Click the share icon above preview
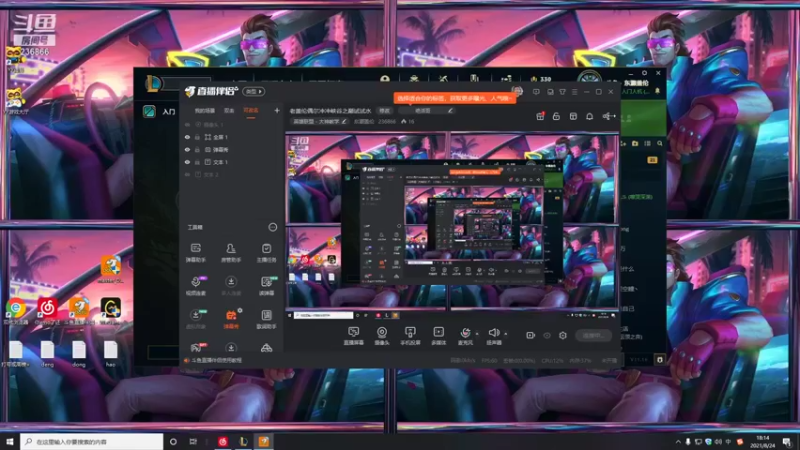This screenshot has width=800, height=450. point(607,116)
